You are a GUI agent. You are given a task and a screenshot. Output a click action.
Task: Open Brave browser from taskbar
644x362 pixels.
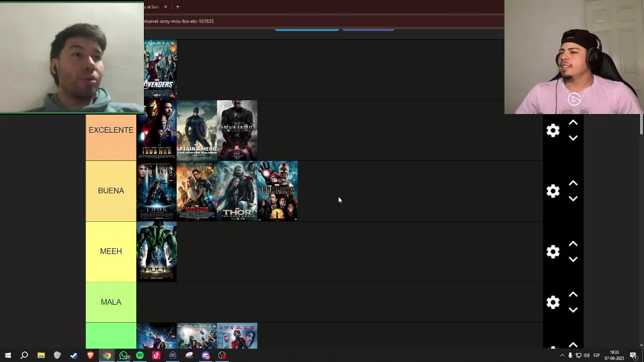(x=91, y=355)
